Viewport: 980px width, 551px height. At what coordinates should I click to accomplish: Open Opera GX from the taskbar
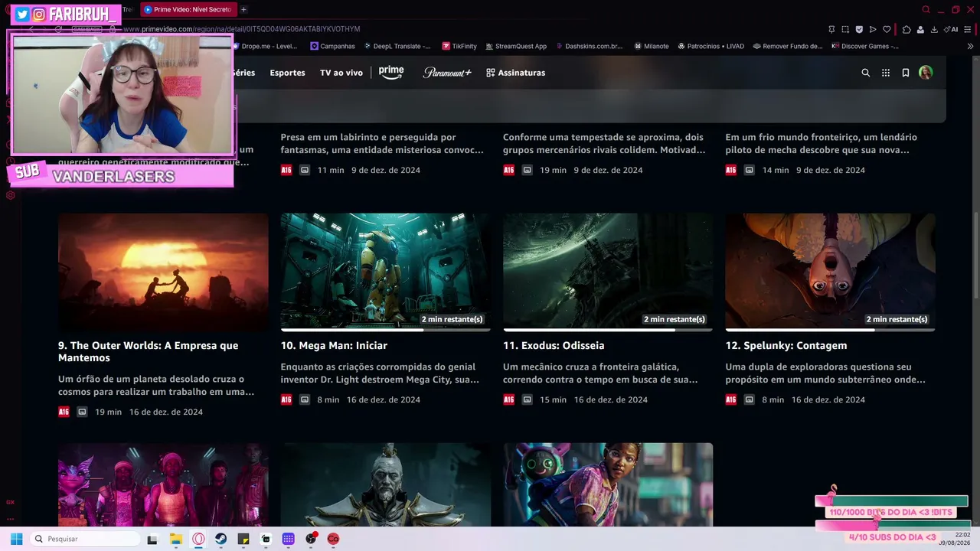point(198,539)
